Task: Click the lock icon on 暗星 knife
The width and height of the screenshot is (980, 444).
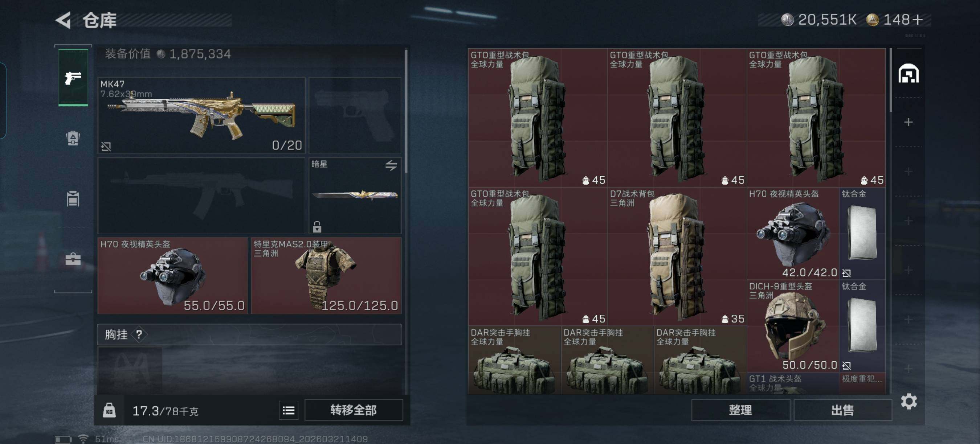Action: coord(317,227)
